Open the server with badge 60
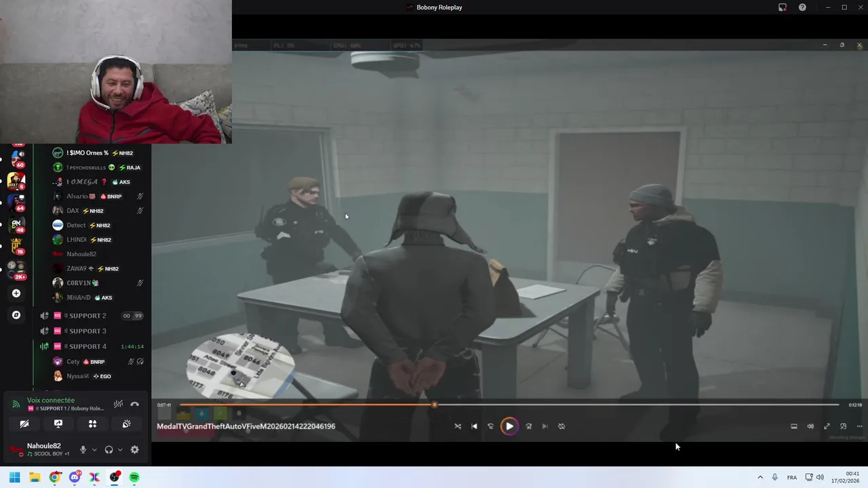This screenshot has height=488, width=868. pos(16,158)
